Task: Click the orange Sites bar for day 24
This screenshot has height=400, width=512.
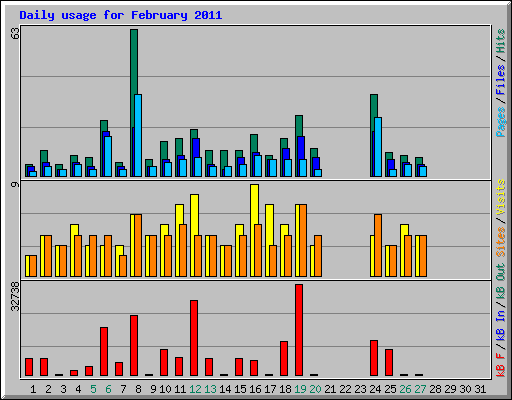Action: 378,245
